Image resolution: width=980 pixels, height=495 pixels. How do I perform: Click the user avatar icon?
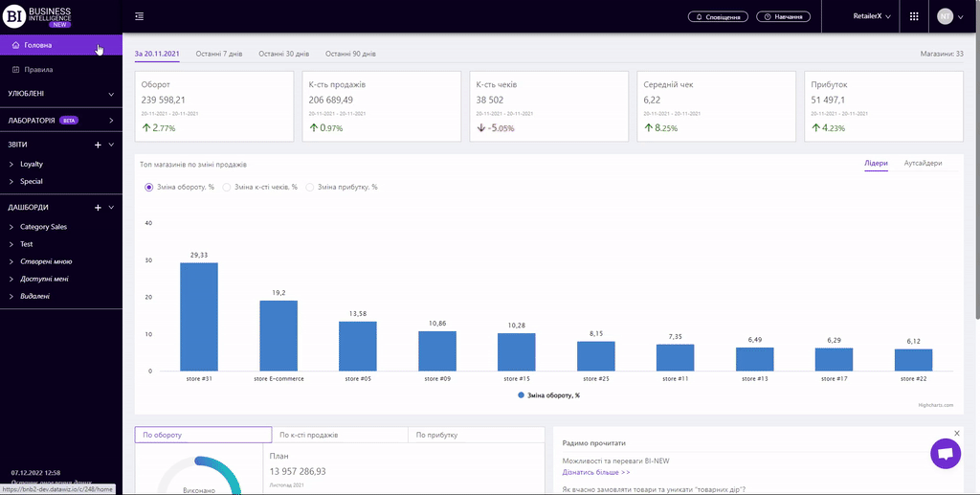click(946, 16)
